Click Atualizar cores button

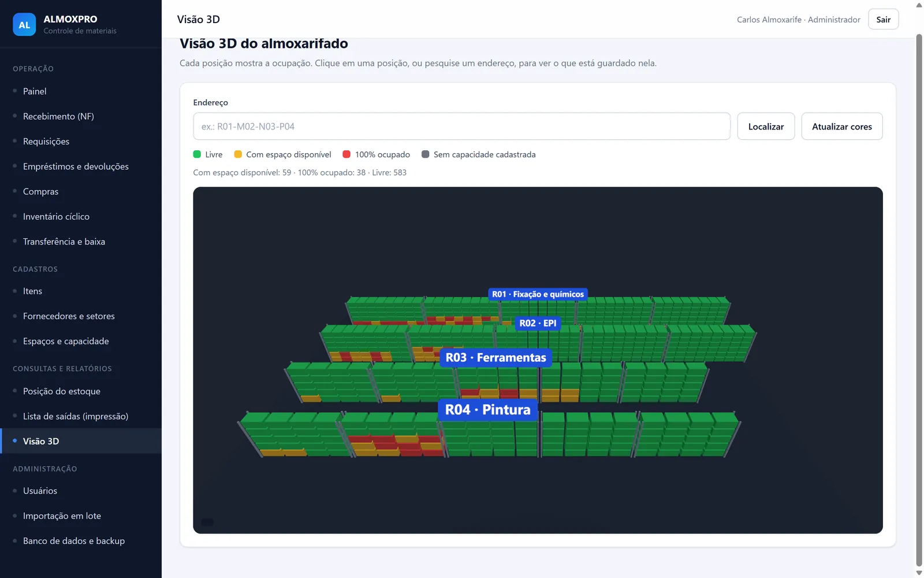841,127
